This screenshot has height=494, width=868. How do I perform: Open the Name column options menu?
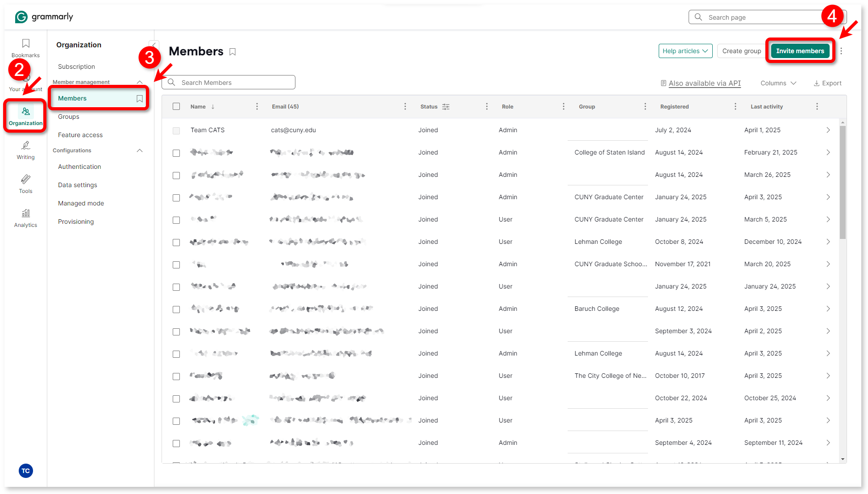tap(257, 106)
